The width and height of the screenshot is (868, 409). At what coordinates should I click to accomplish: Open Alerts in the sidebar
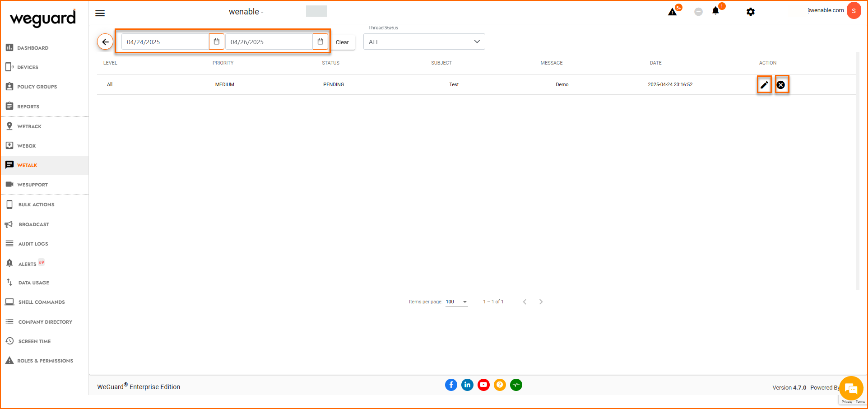(x=44, y=263)
